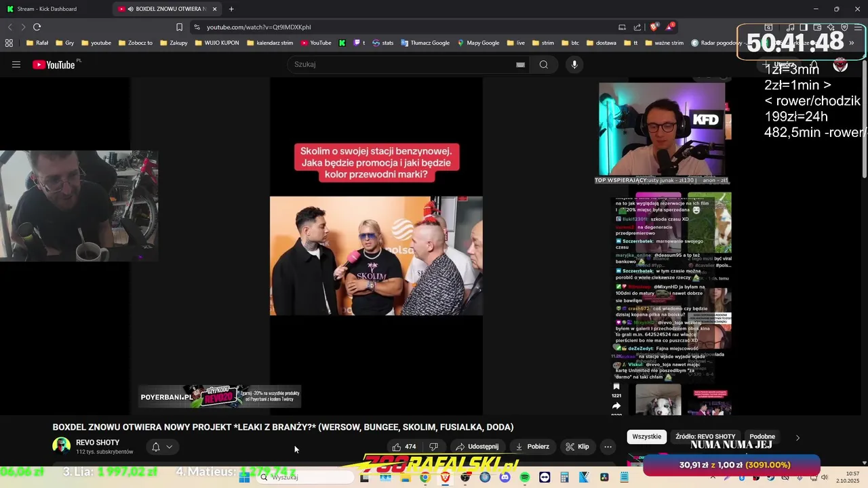Open the Twitch bookmark labeled t
Viewport: 868px width, 488px height.
click(359, 43)
